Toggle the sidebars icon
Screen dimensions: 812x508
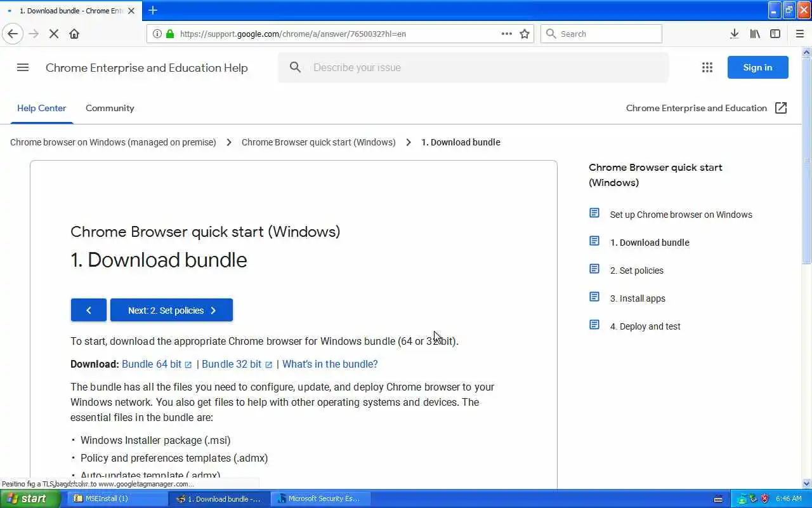coord(775,34)
